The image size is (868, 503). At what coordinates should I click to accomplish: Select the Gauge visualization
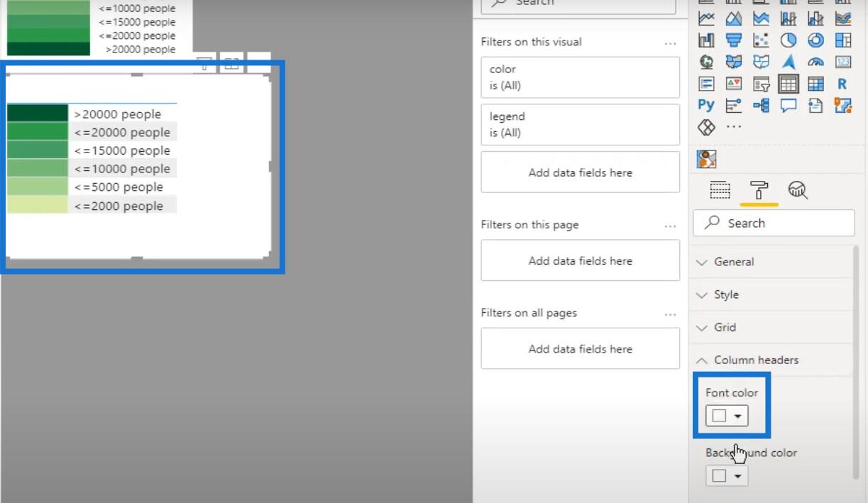[815, 62]
